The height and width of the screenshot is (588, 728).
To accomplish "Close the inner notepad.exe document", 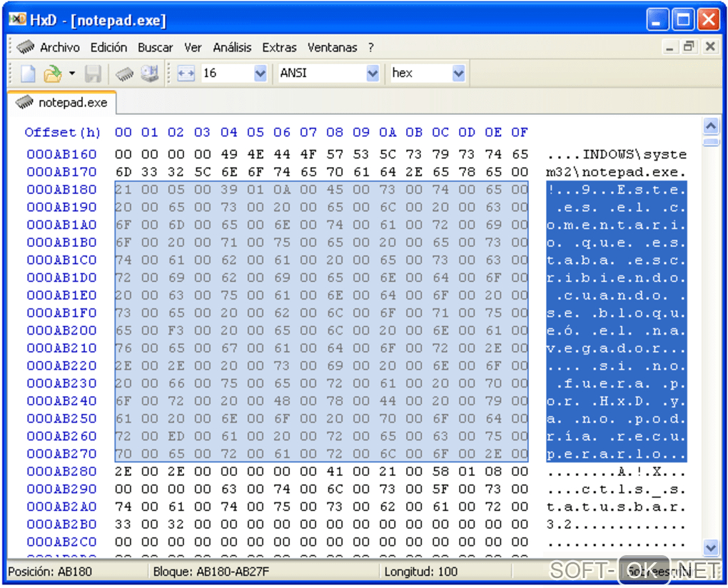I will 710,47.
